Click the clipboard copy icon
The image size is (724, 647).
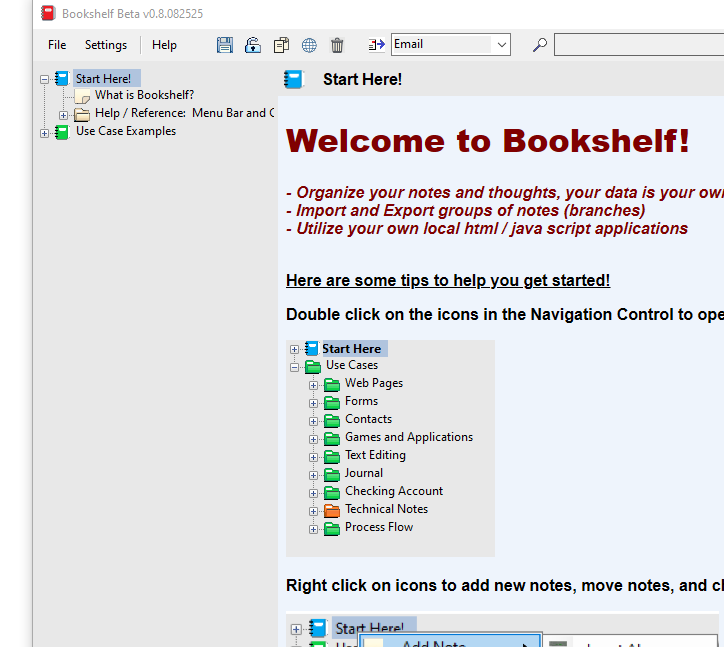pyautogui.click(x=281, y=45)
